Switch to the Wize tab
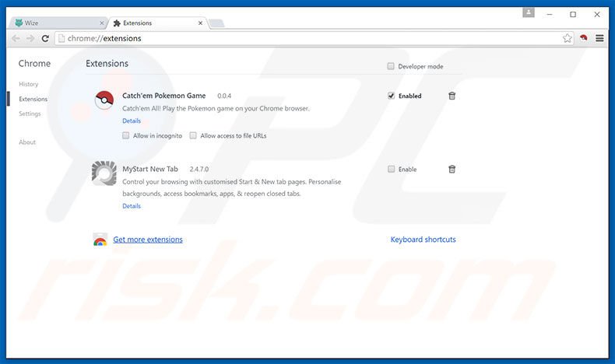The width and height of the screenshot is (615, 364). pos(57,23)
